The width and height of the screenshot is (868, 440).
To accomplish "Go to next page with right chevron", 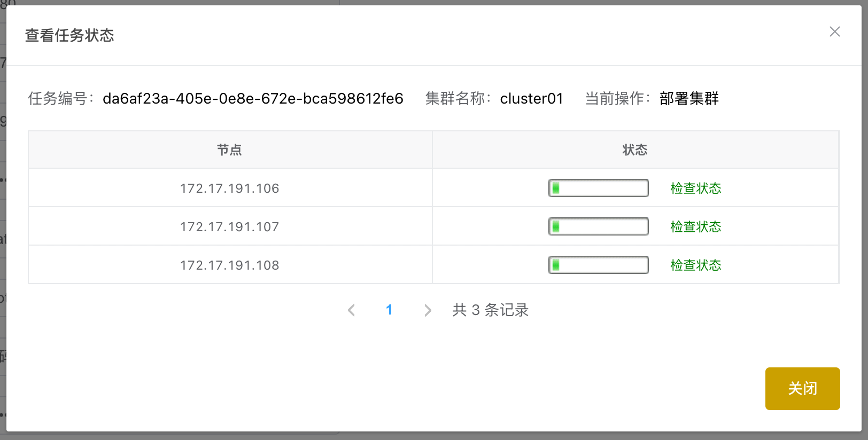I will [x=427, y=310].
